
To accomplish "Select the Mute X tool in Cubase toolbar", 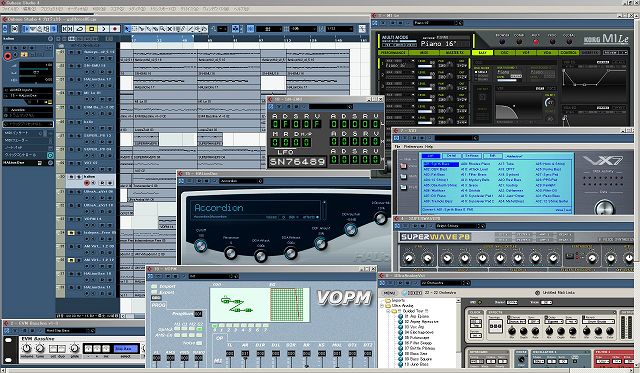I will (x=169, y=29).
